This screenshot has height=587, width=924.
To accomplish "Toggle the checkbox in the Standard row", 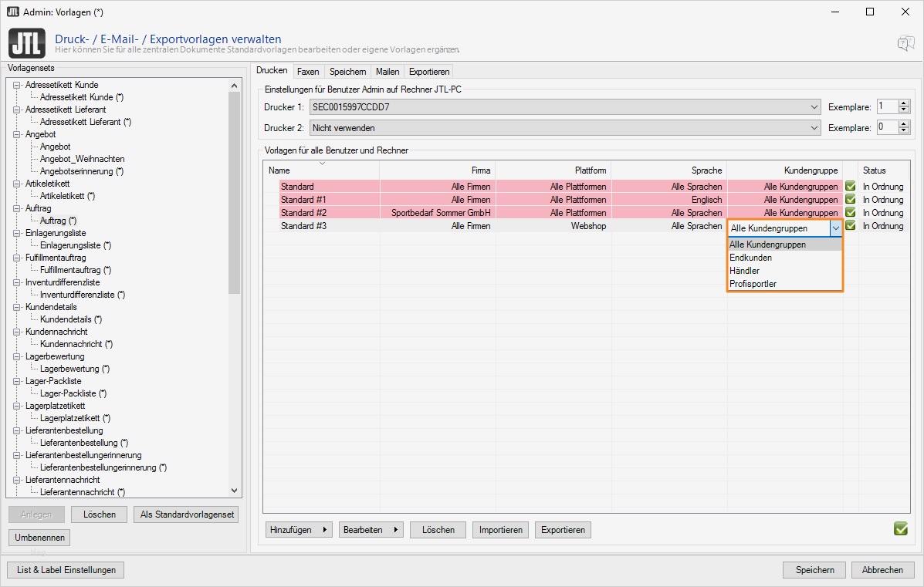I will 850,187.
